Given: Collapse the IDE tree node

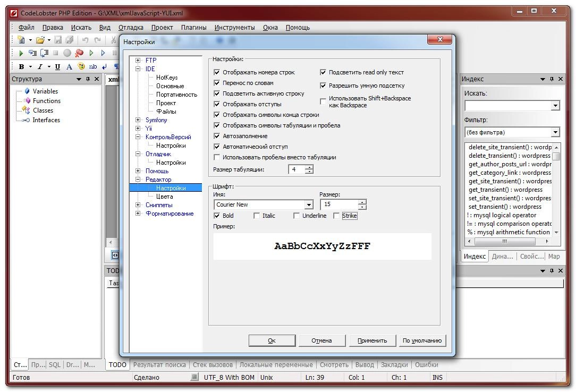Looking at the screenshot, I should tap(138, 69).
